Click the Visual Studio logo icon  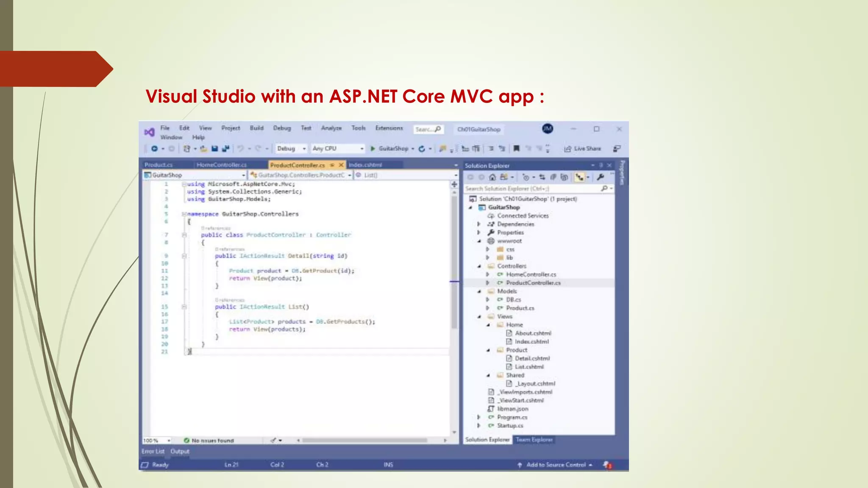[x=149, y=132]
